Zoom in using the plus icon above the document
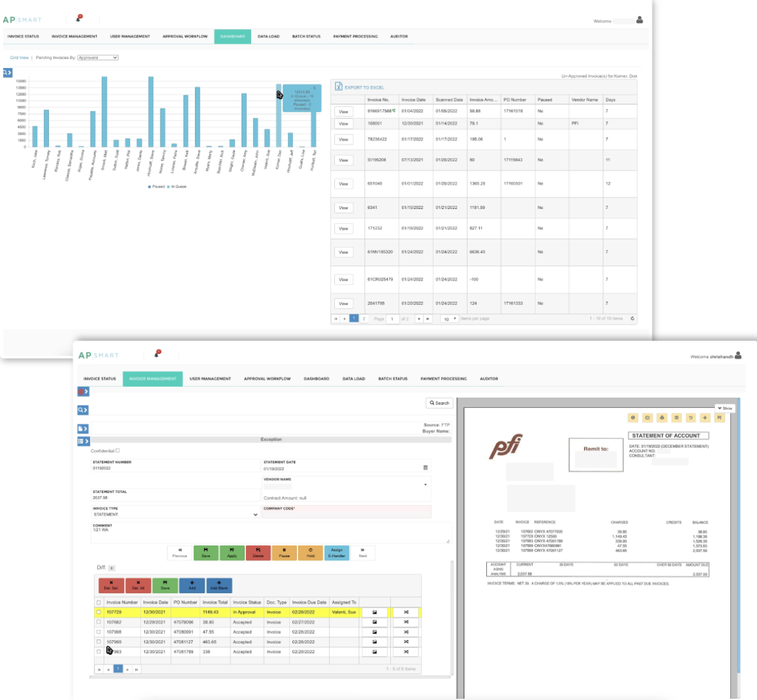Screen dimensions: 757x700 [706, 417]
